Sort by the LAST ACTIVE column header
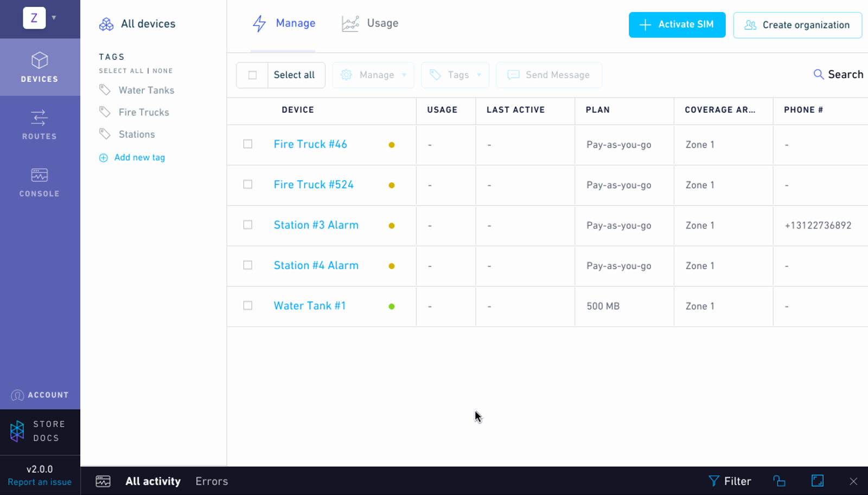Screen dimensions: 868x495 pos(515,110)
